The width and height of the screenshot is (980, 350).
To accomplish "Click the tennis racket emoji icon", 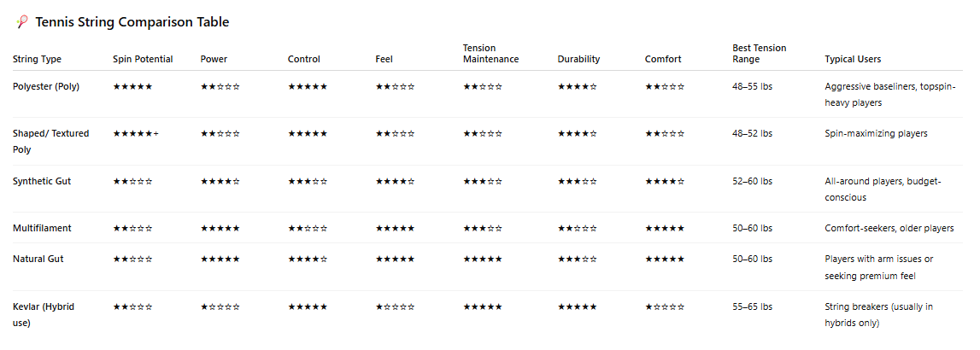I will 22,22.
